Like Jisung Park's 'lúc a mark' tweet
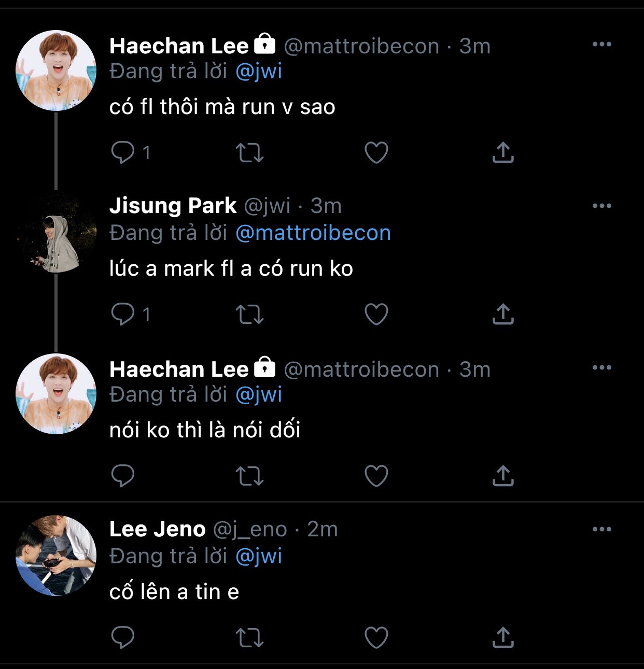 (x=376, y=314)
